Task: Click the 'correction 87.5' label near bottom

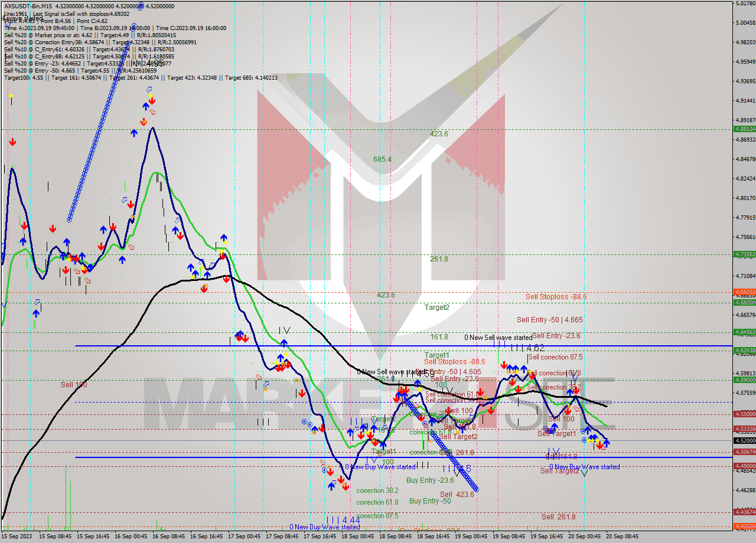Action: coord(377,516)
